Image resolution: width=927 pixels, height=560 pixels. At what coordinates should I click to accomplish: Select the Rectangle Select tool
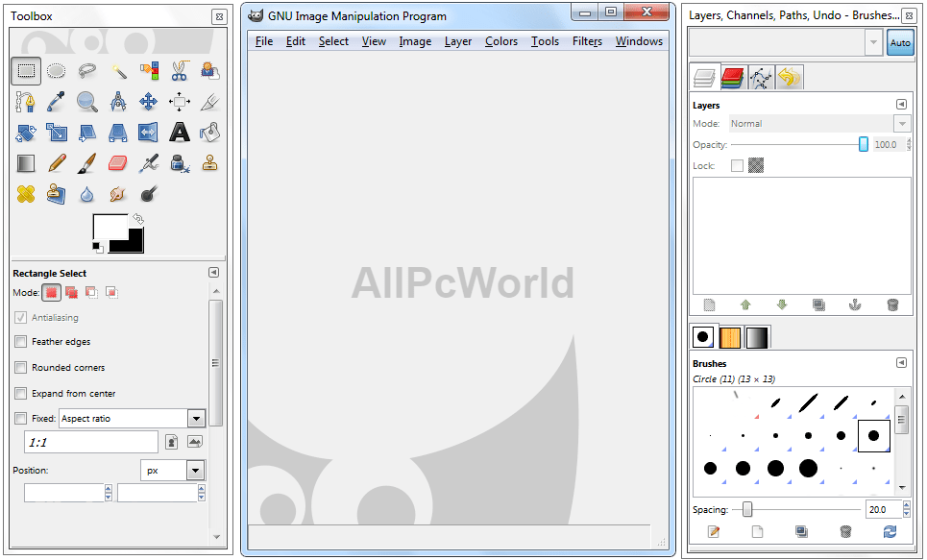point(25,71)
